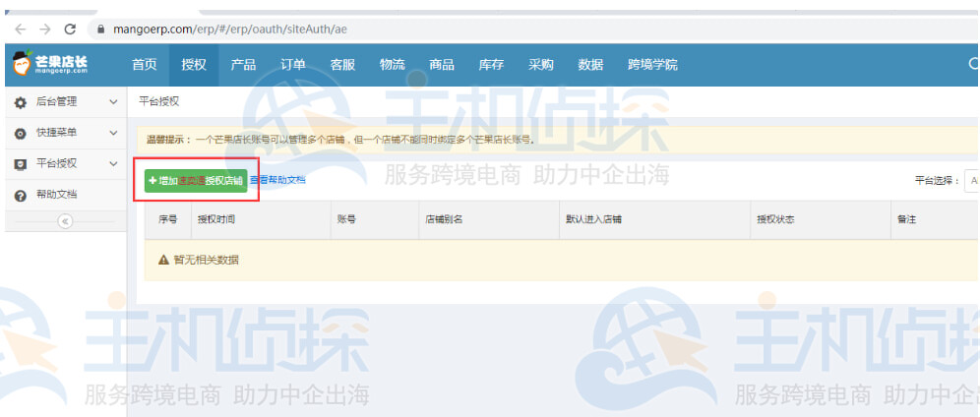The height and width of the screenshot is (417, 980).
Task: Expand the 后台管理 sidebar section
Action: click(113, 102)
